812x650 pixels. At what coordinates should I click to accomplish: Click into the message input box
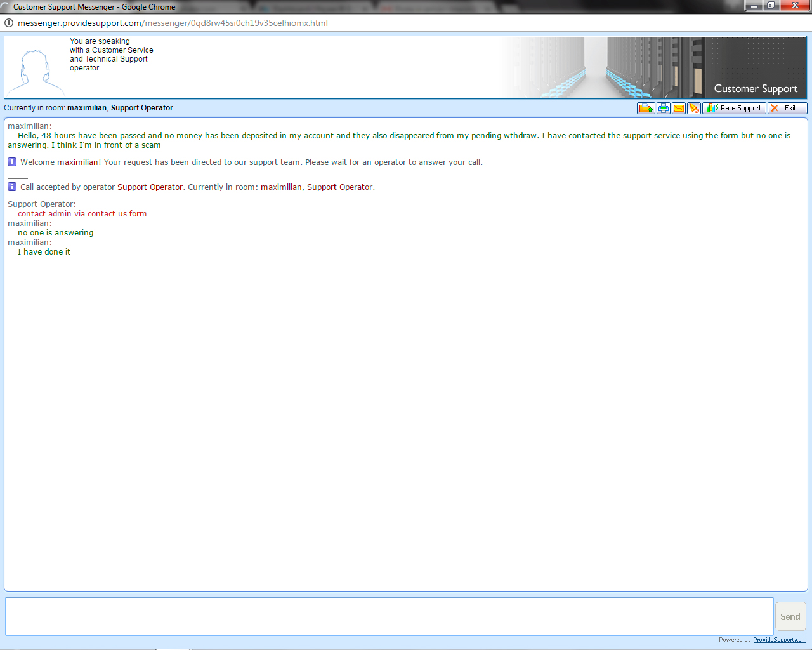coord(389,616)
